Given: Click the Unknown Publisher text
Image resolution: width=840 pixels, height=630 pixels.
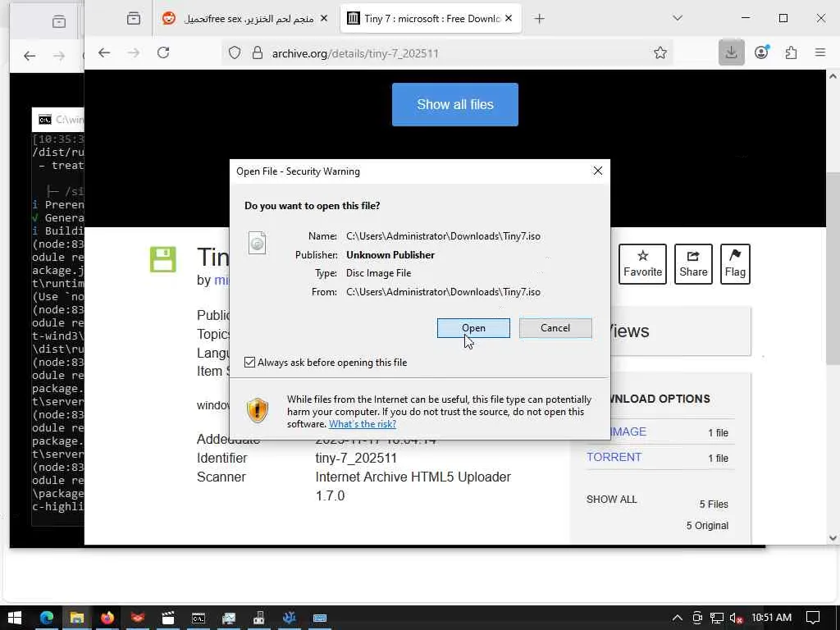Looking at the screenshot, I should (390, 255).
